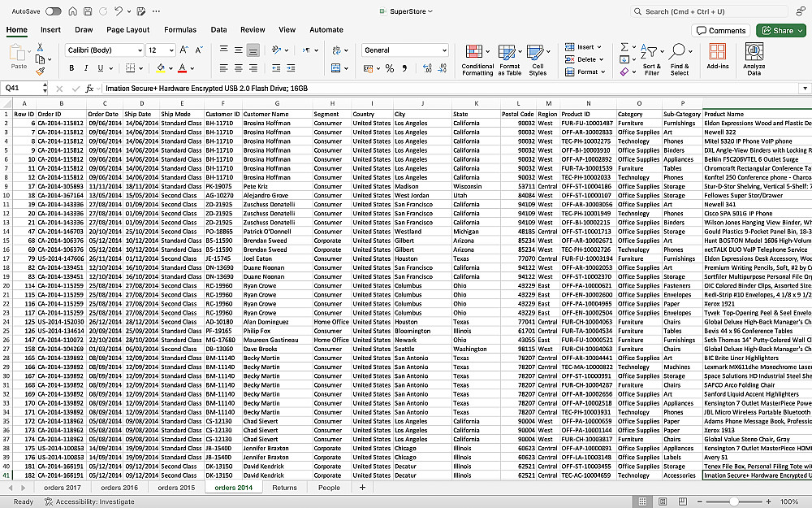Viewport: 812px width, 508px height.
Task: Switch to the Formulas ribbon tab
Action: tap(180, 29)
